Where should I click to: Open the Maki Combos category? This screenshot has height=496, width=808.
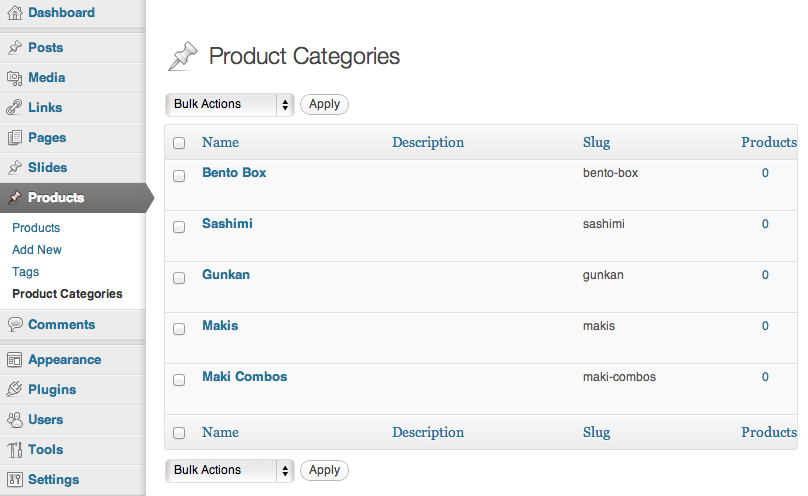[x=245, y=377]
